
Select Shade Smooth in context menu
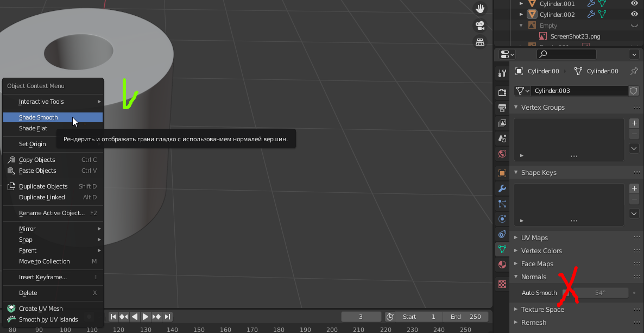click(x=53, y=117)
